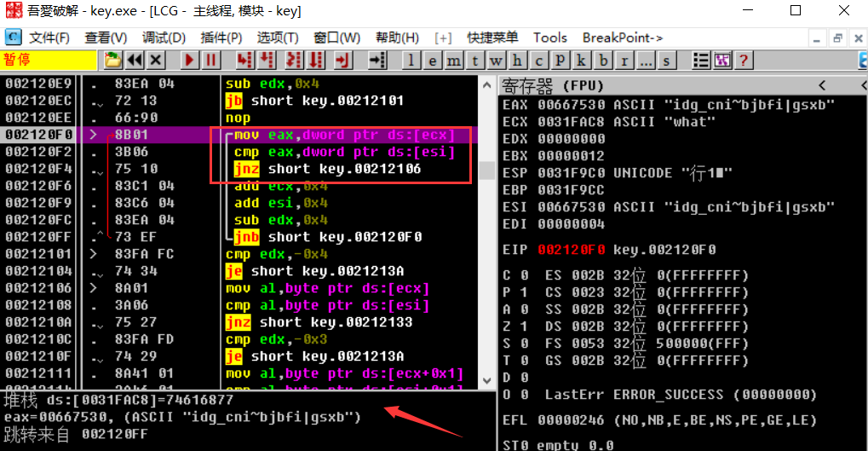Click the red question mark Help icon
The width and height of the screenshot is (868, 451).
(744, 60)
